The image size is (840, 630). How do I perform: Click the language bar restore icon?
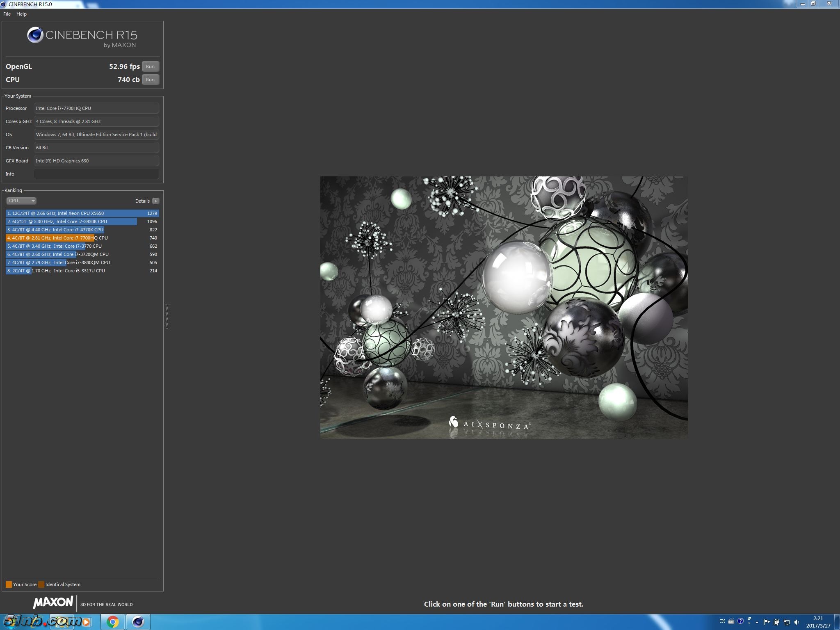click(749, 619)
